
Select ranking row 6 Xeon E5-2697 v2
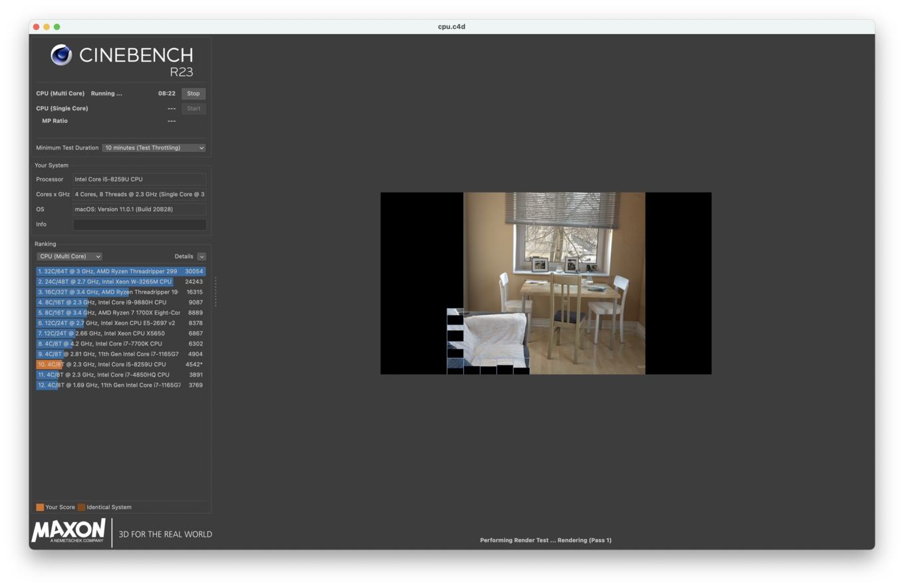click(x=121, y=323)
